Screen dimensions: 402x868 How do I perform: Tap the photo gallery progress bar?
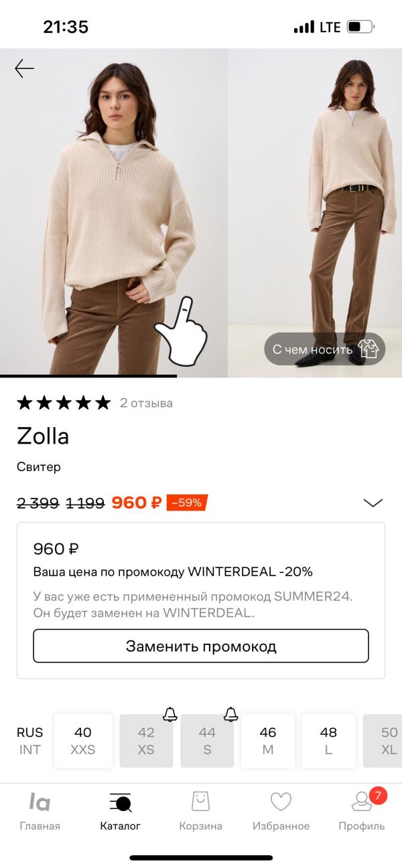pos(88,376)
